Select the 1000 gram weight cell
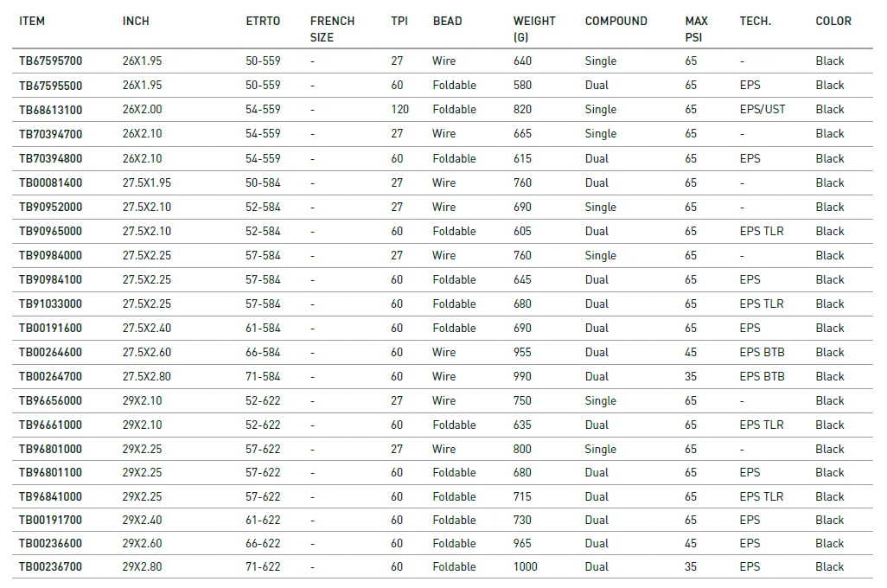The height and width of the screenshot is (588, 887). [x=525, y=567]
